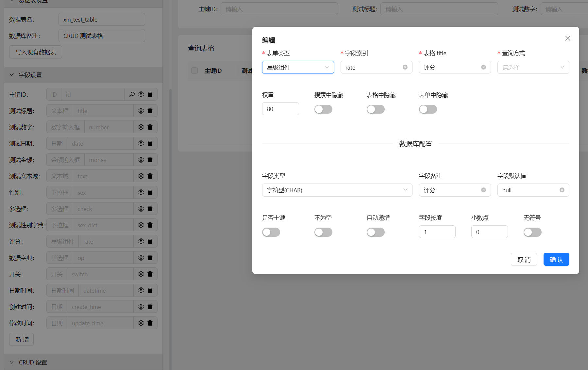The width and height of the screenshot is (588, 370).
Task: Open settings gear for 测试标题 field
Action: (141, 111)
